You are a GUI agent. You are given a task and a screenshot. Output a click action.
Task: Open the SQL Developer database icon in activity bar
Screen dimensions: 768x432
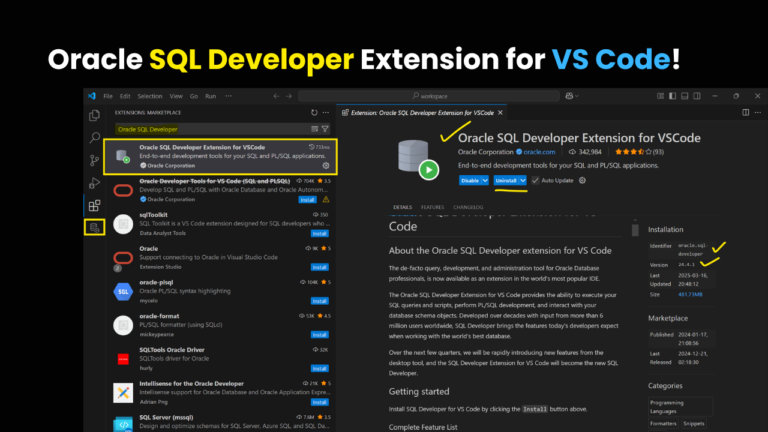coord(95,227)
